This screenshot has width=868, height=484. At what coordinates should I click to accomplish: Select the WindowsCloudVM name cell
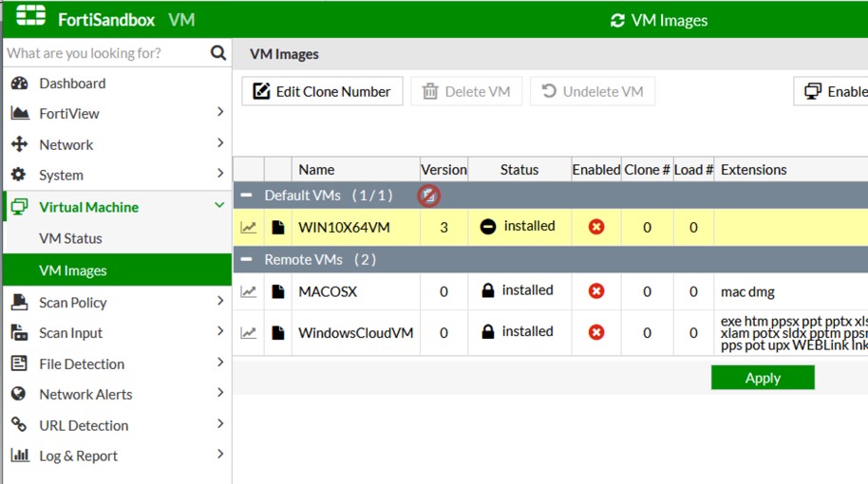click(x=356, y=332)
